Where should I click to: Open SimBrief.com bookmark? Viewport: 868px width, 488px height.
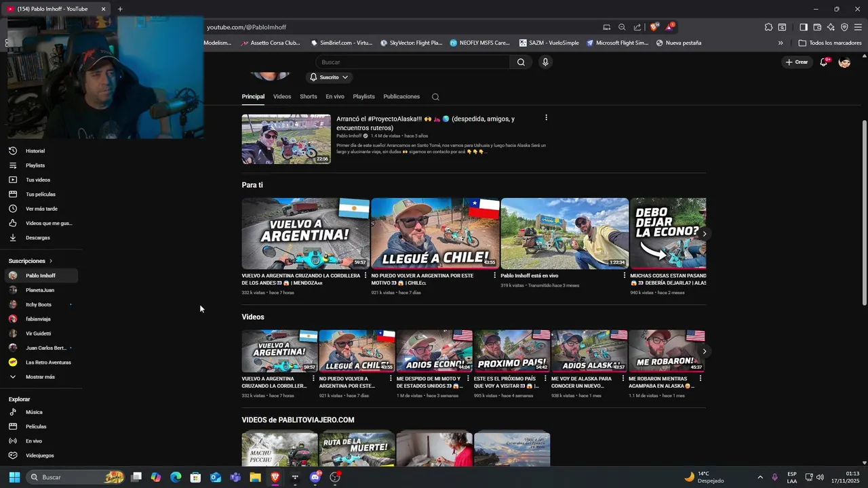coord(342,43)
